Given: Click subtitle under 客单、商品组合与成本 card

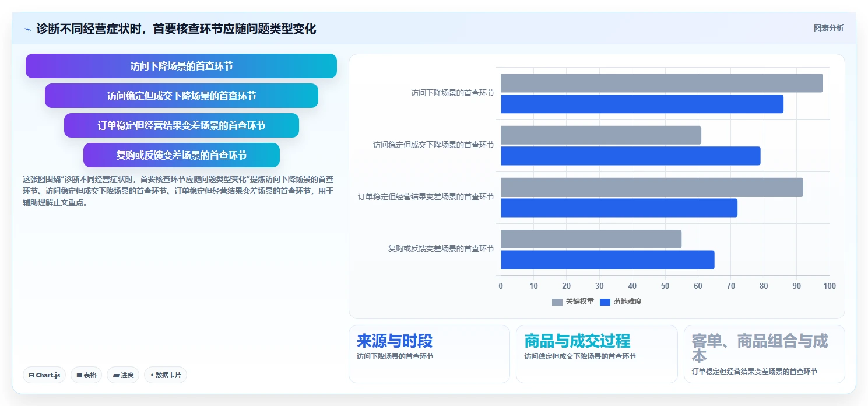Looking at the screenshot, I should click(755, 372).
